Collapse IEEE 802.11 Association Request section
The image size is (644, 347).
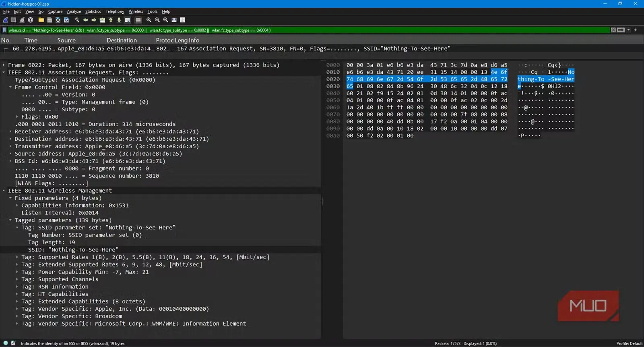(x=4, y=73)
